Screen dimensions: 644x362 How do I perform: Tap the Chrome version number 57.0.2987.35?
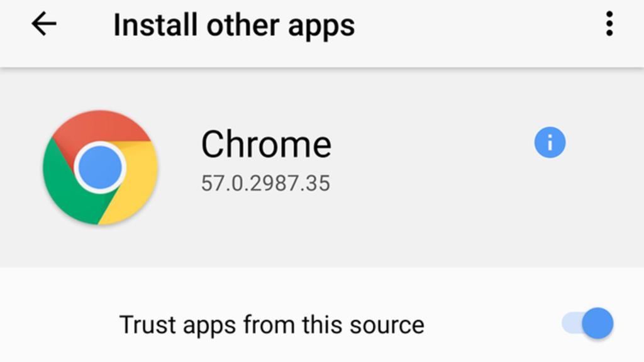265,183
